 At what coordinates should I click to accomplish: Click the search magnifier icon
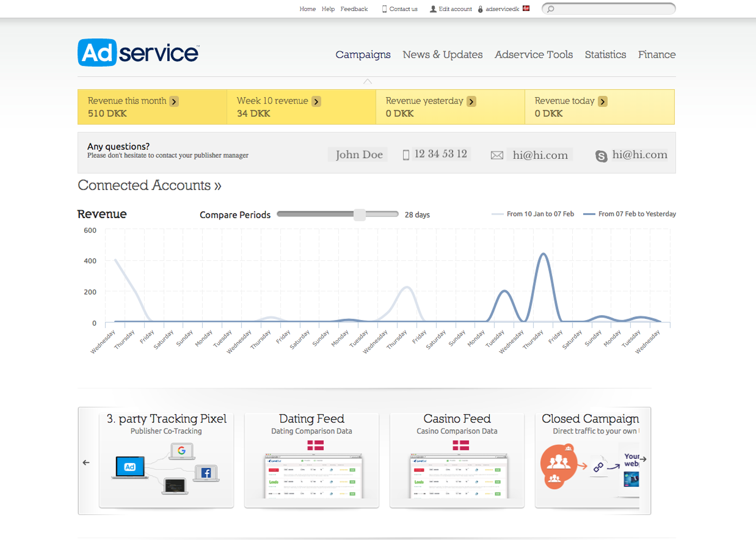coord(551,9)
